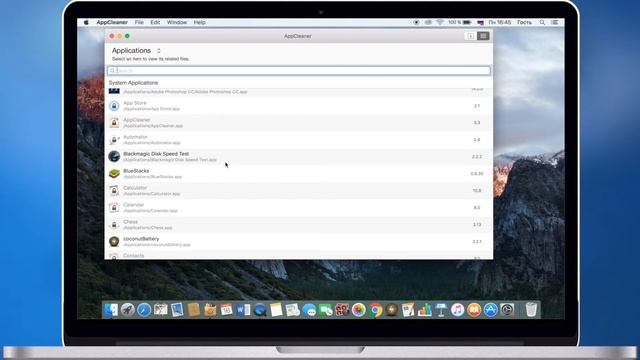Viewport: 640px width, 360px height.
Task: Select Blackmagic Disk Speed Test row
Action: (x=298, y=157)
